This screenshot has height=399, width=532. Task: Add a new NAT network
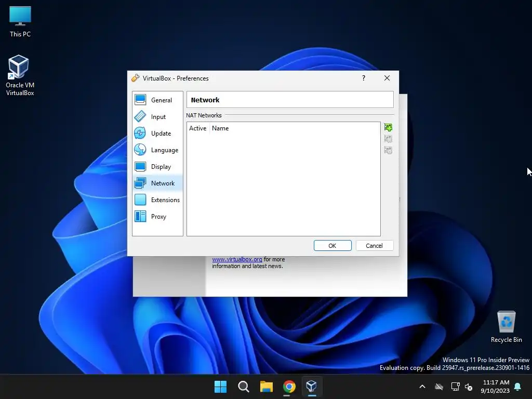(388, 127)
